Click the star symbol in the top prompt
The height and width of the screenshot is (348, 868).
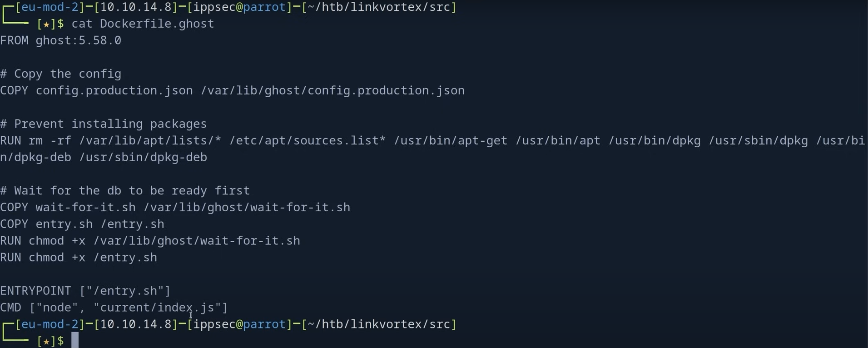pyautogui.click(x=46, y=24)
